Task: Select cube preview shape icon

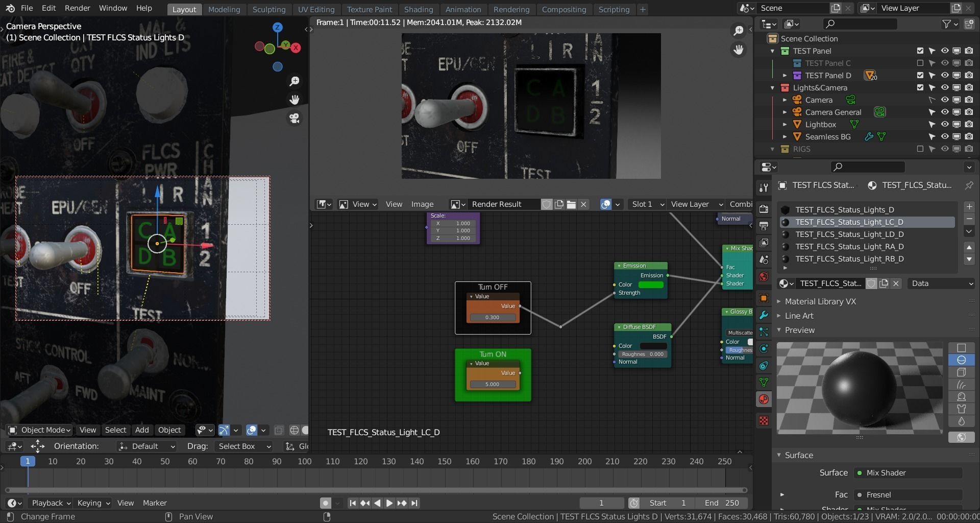Action: point(961,372)
